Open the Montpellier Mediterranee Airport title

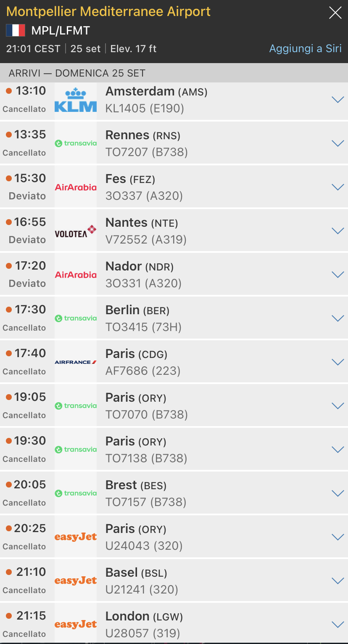pyautogui.click(x=108, y=11)
